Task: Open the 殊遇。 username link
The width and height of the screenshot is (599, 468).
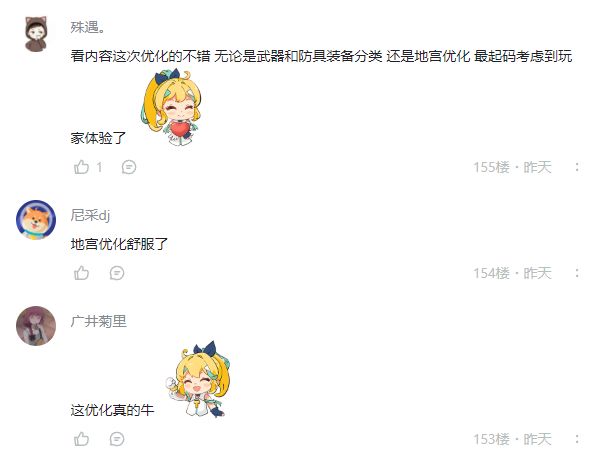Action: pyautogui.click(x=87, y=27)
